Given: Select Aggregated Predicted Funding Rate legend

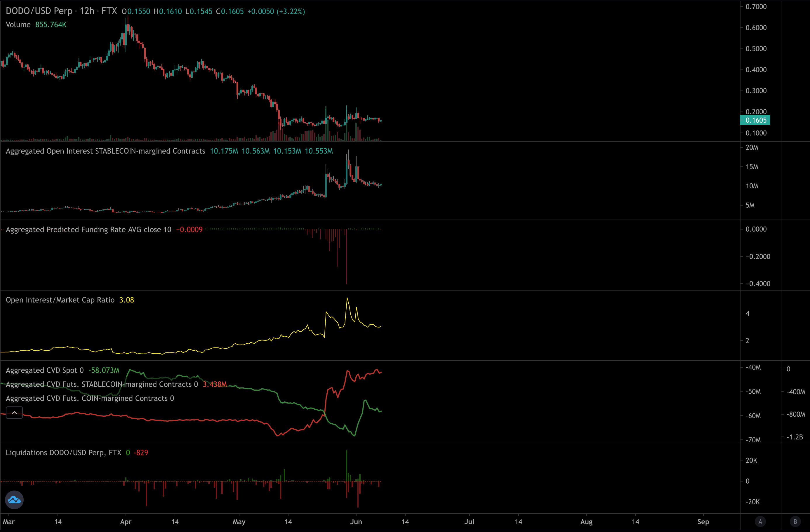Looking at the screenshot, I should [x=88, y=230].
